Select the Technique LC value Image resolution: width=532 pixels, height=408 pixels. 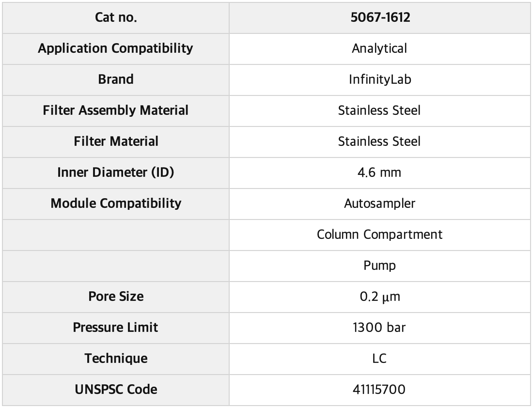[379, 359]
